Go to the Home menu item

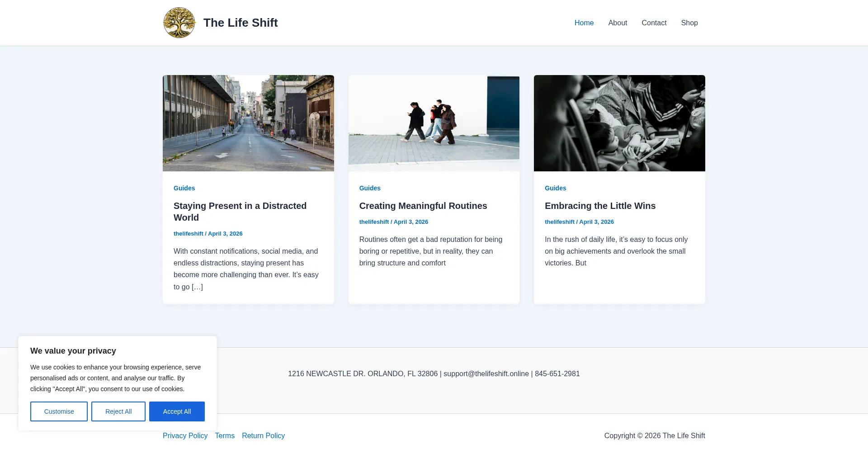point(584,23)
